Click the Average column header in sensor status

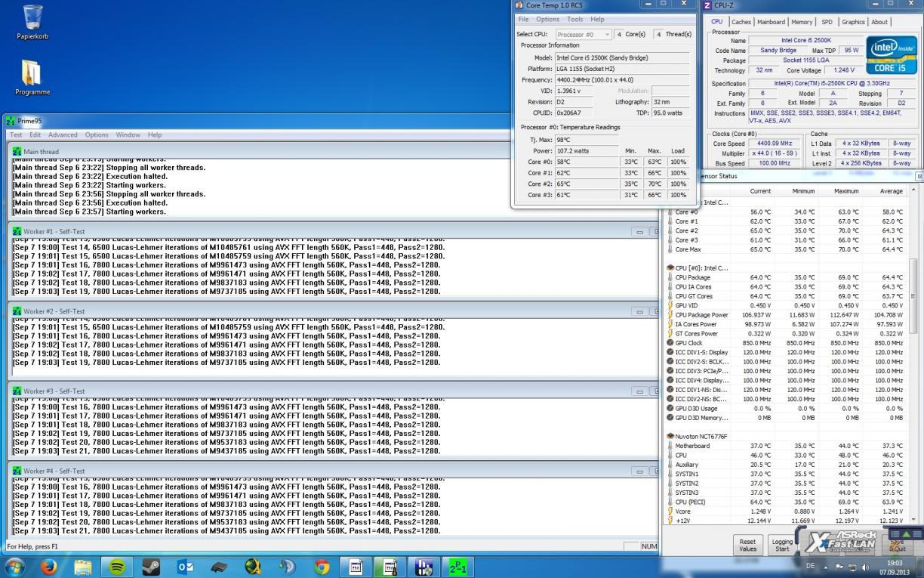point(891,191)
